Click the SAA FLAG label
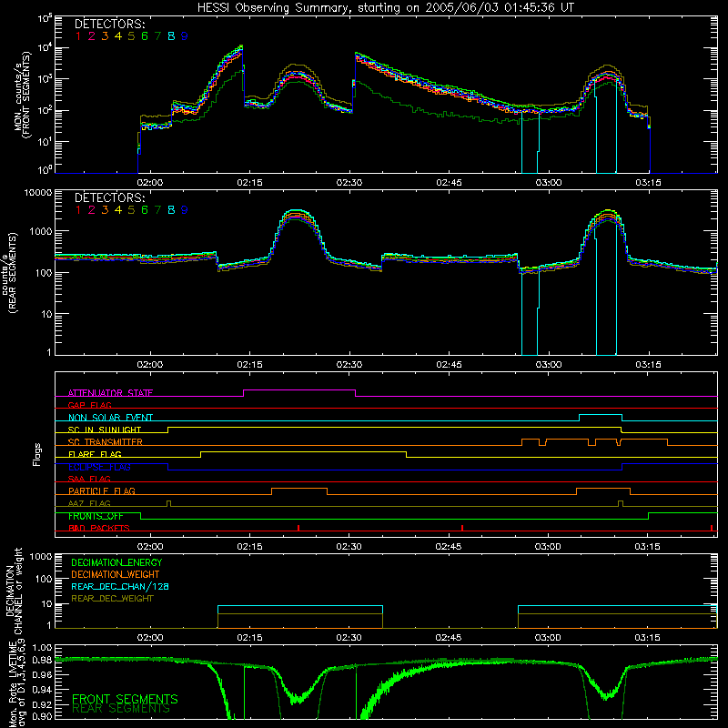This screenshot has height=728, width=728. 89,479
